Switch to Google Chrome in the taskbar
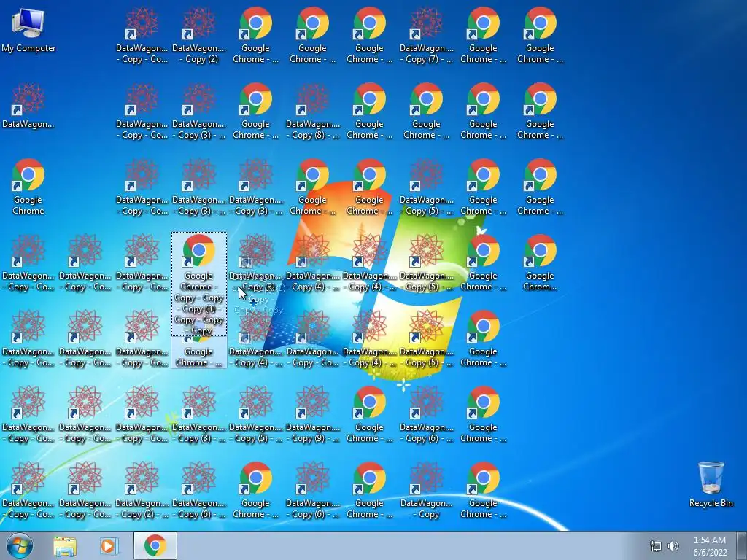The image size is (747, 560). click(155, 545)
